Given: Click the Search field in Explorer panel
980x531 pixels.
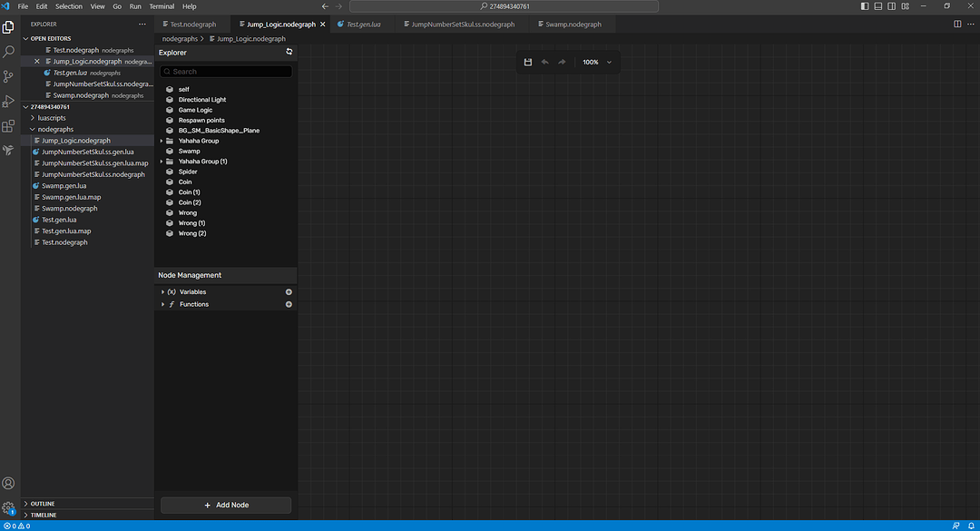Looking at the screenshot, I should 226,72.
